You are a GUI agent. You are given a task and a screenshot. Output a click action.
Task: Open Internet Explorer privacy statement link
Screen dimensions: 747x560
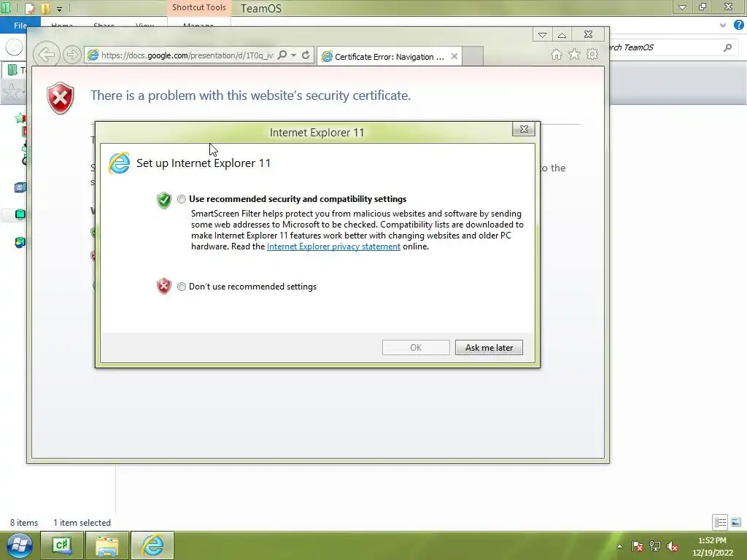333,246
